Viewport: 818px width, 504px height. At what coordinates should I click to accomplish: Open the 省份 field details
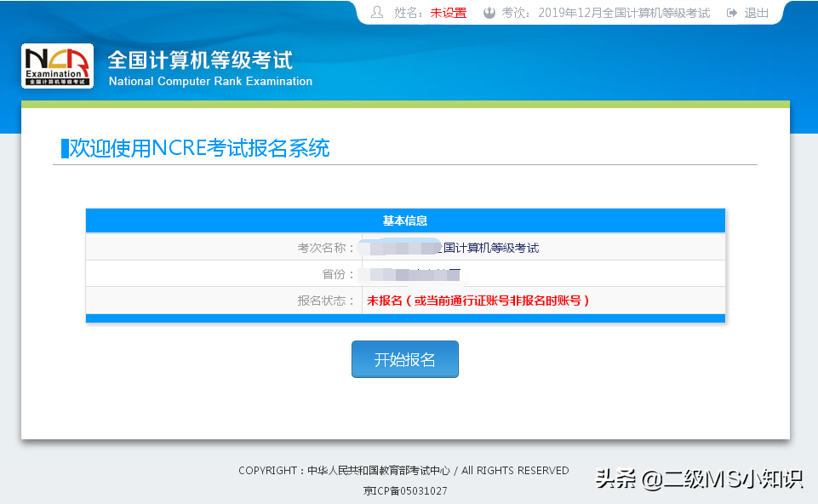(404, 273)
